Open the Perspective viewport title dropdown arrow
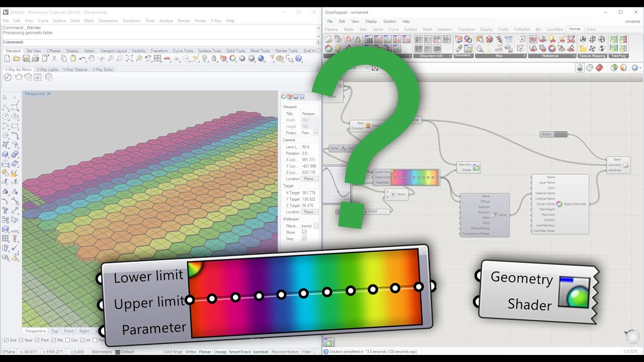The image size is (644, 362). 49,94
